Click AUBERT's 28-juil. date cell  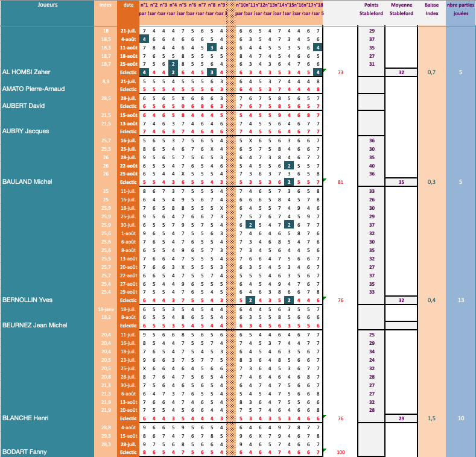tap(129, 98)
